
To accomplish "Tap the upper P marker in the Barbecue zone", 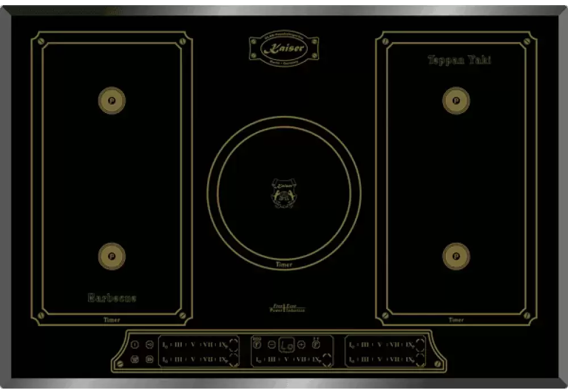I will point(111,101).
